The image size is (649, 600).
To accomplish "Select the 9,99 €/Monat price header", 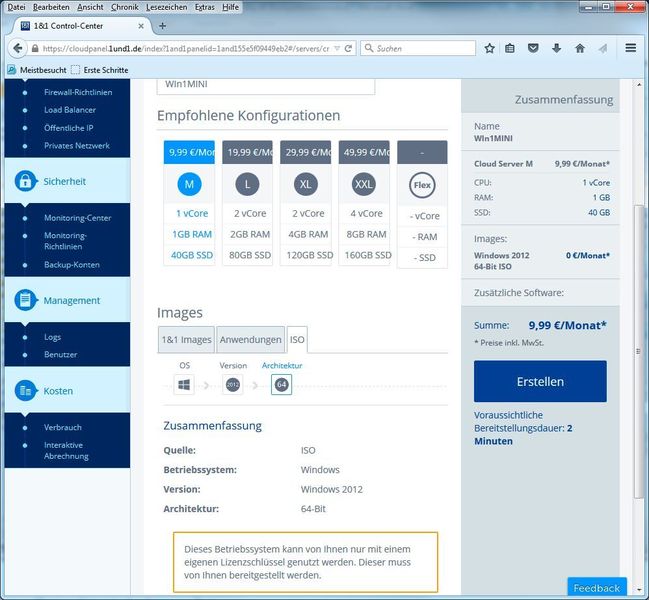I will 189,152.
